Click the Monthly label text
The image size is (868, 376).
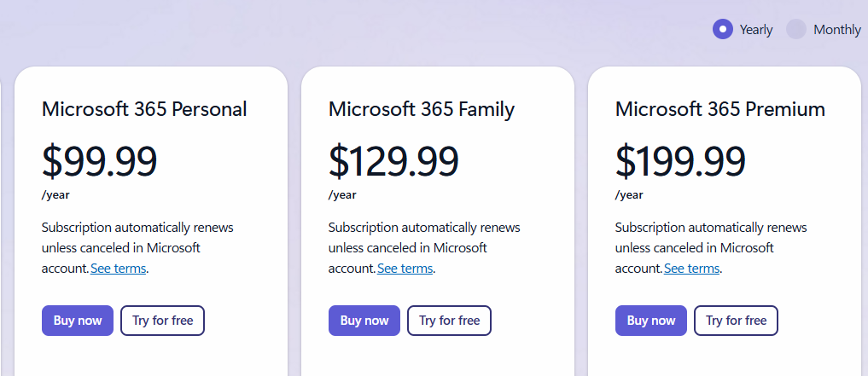837,30
